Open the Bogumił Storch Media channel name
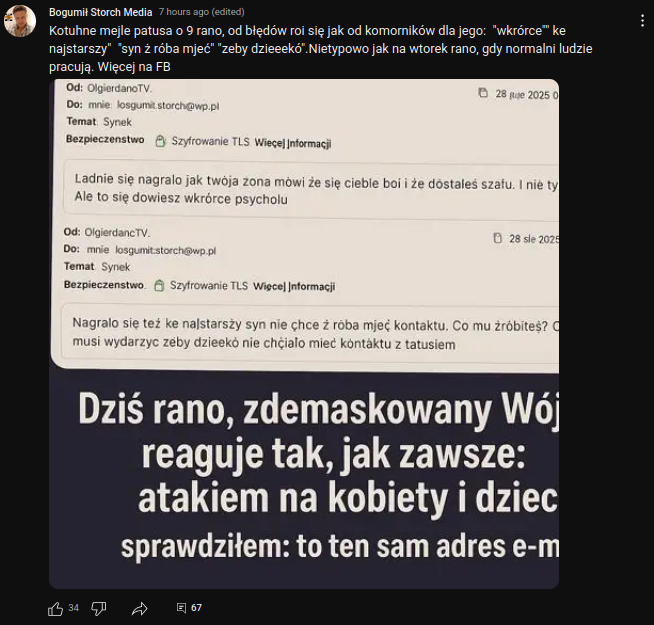The width and height of the screenshot is (654, 625). pos(101,12)
